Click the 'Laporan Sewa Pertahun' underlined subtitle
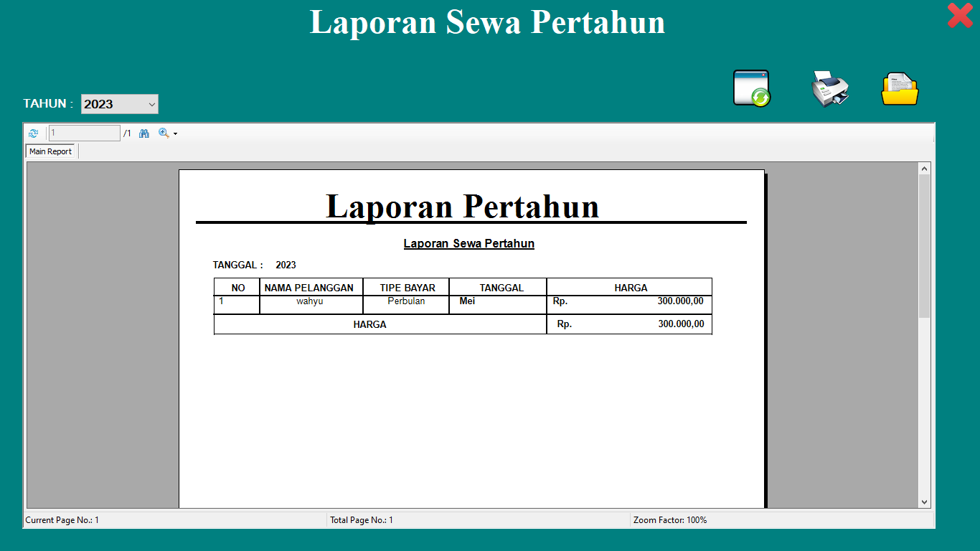Viewport: 980px width, 551px height. 469,244
